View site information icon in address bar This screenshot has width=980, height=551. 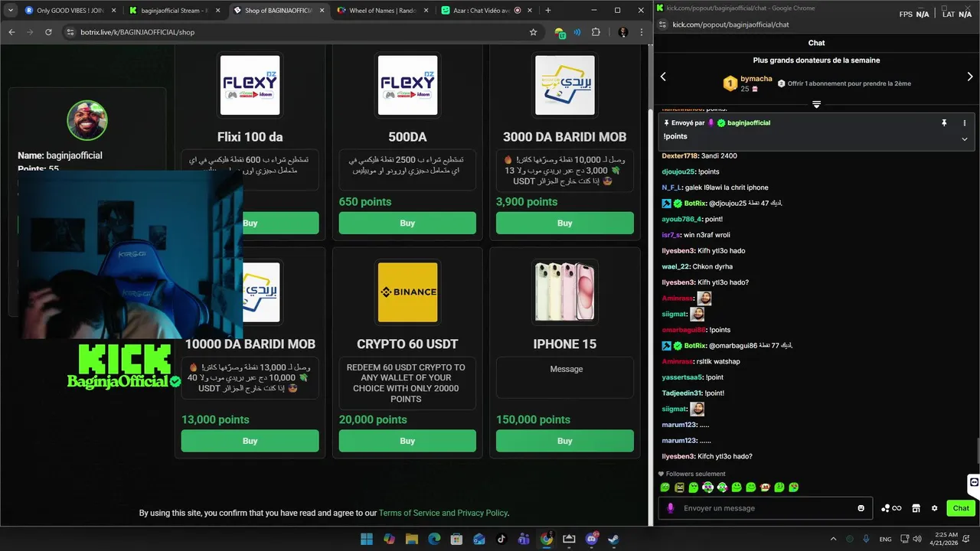coord(70,32)
